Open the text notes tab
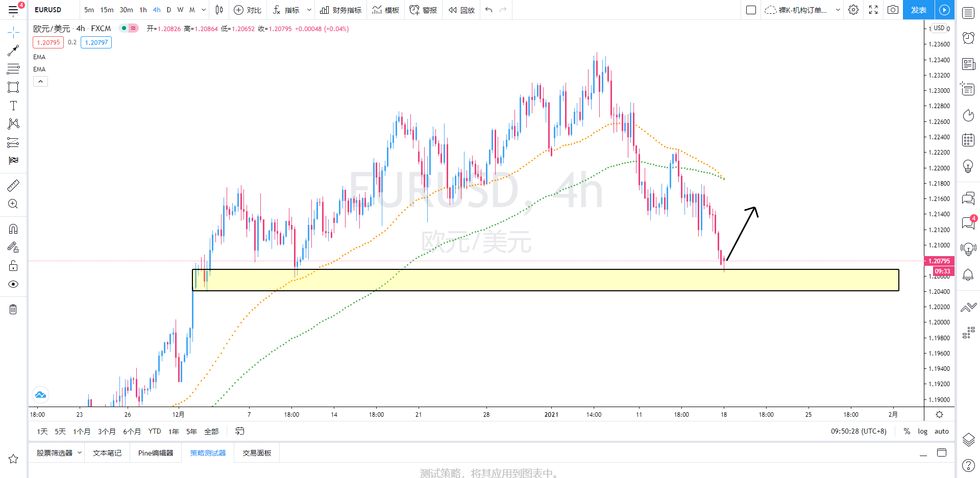Viewport: 980px width, 478px height. pos(107,453)
